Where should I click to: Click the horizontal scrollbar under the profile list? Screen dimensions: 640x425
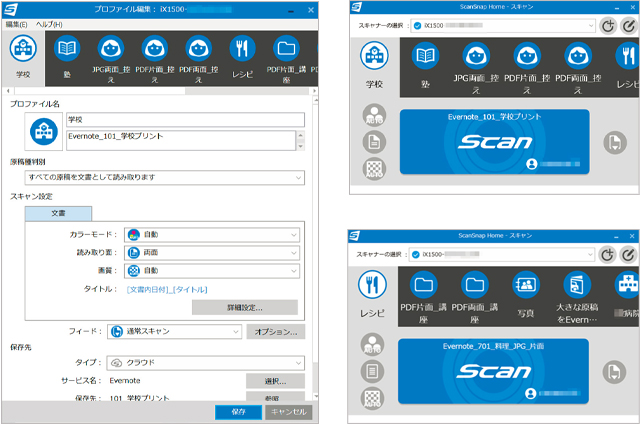(x=161, y=91)
